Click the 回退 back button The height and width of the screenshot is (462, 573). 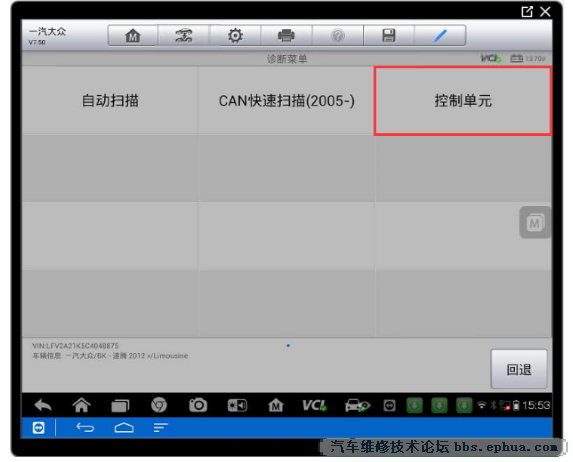point(519,369)
